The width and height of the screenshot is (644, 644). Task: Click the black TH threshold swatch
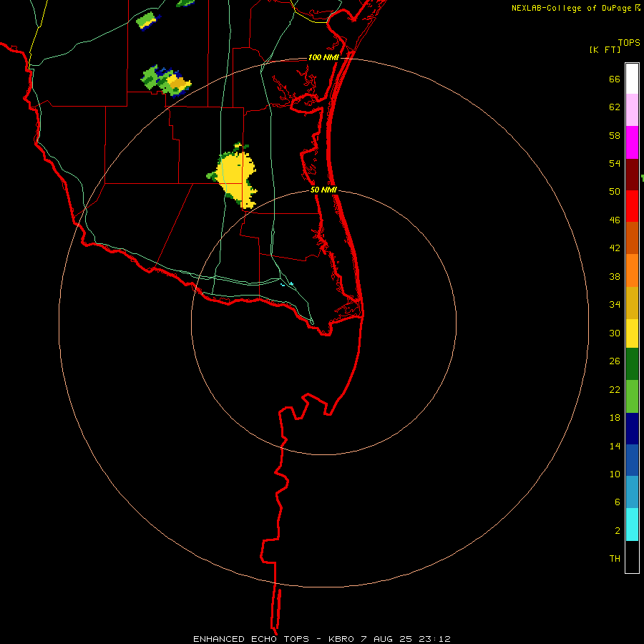(632, 557)
